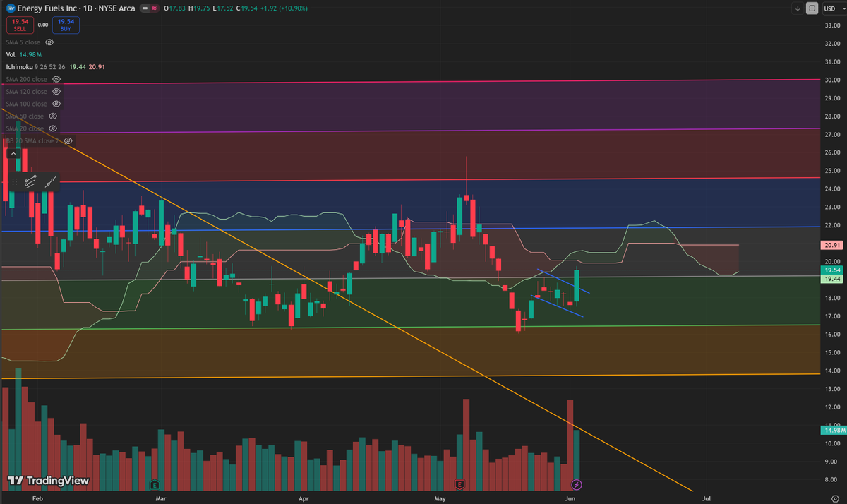Click the down-arrow scroll button at top right
Screen dimensions: 847x504
[x=798, y=8]
